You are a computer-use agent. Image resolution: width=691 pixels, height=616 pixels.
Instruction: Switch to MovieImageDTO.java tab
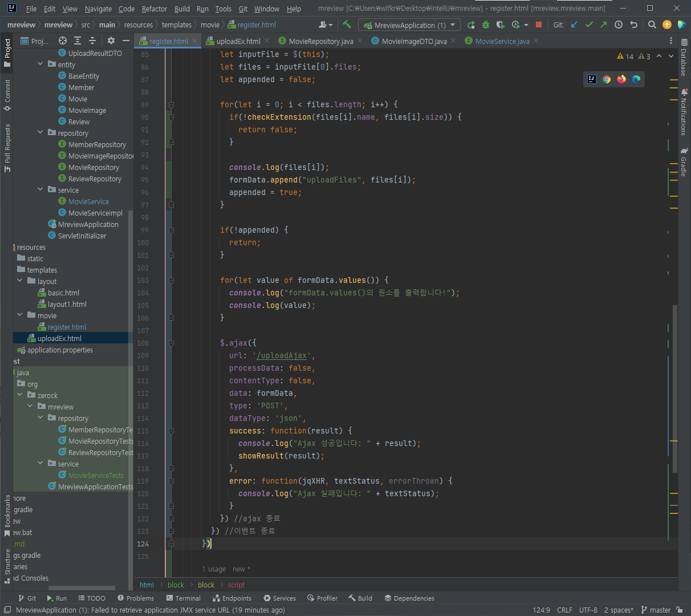[x=414, y=41]
